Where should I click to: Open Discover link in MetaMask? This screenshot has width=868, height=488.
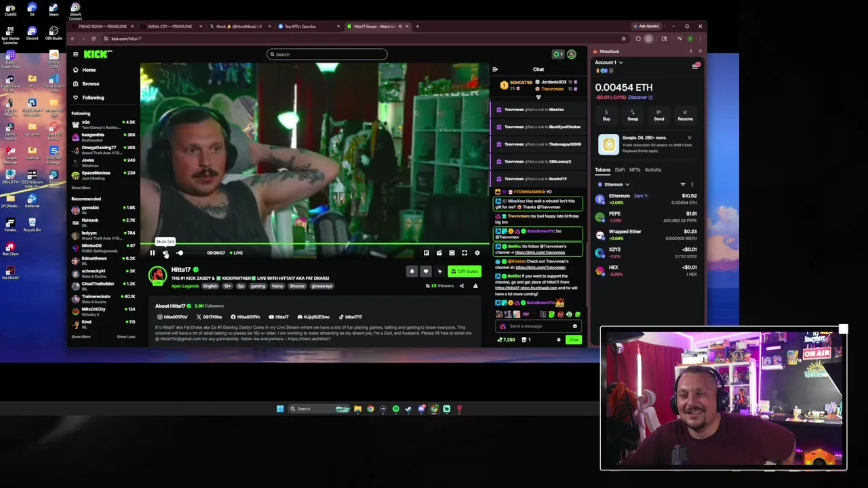pyautogui.click(x=639, y=98)
